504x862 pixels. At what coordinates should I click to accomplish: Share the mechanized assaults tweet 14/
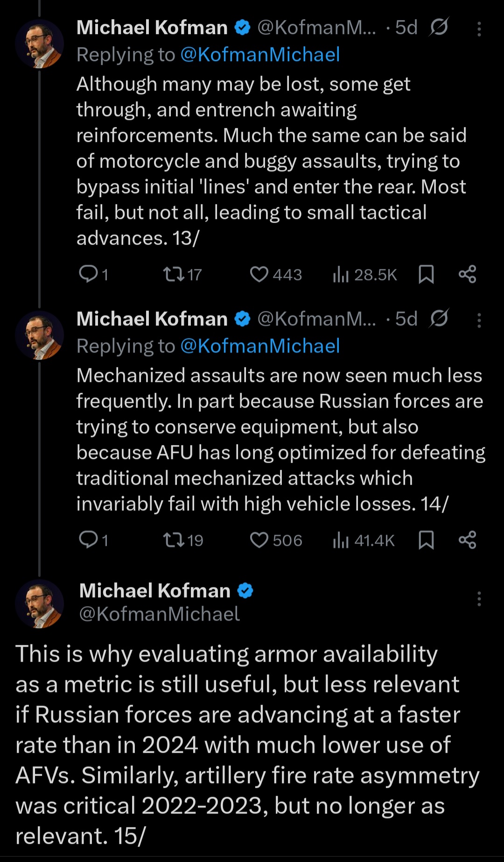467,540
